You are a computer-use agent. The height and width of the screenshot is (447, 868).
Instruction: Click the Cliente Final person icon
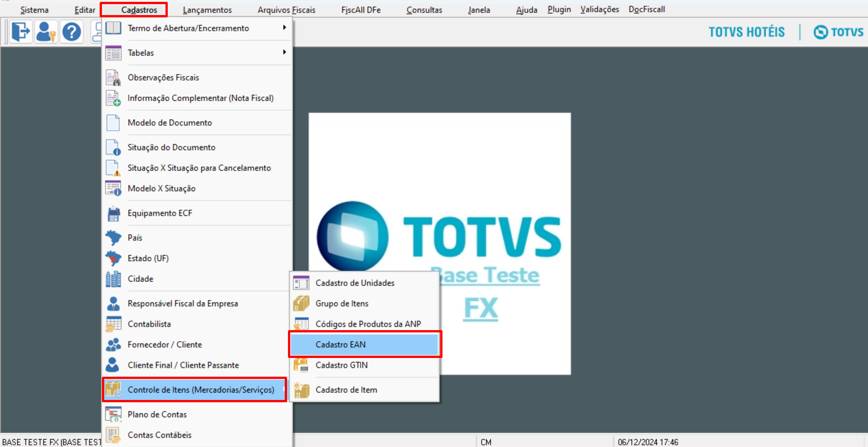coord(113,365)
